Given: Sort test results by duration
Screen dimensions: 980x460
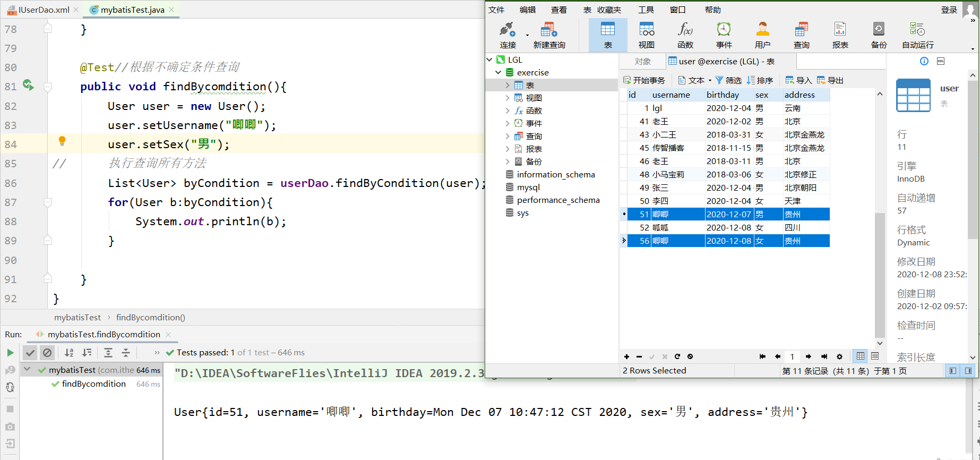Looking at the screenshot, I should click(87, 353).
